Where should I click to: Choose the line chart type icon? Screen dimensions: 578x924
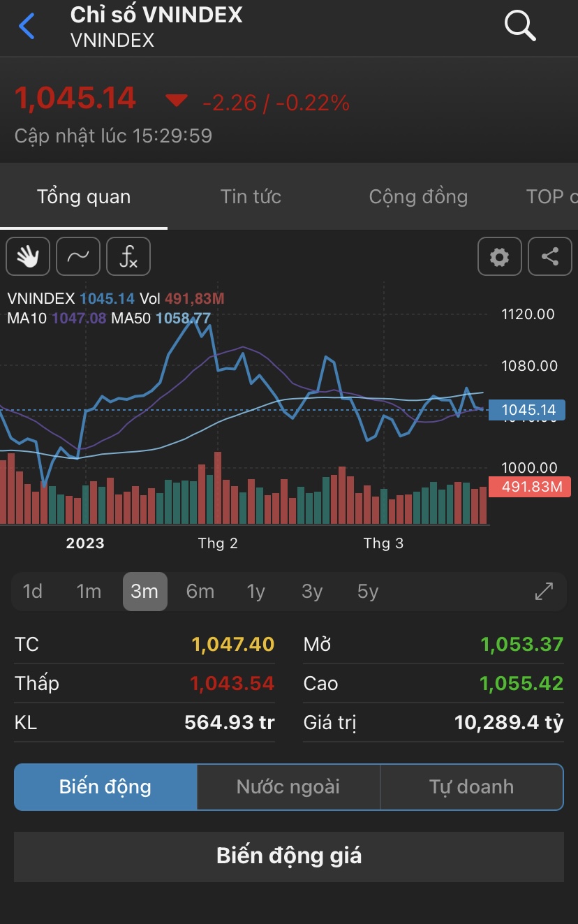tap(78, 256)
